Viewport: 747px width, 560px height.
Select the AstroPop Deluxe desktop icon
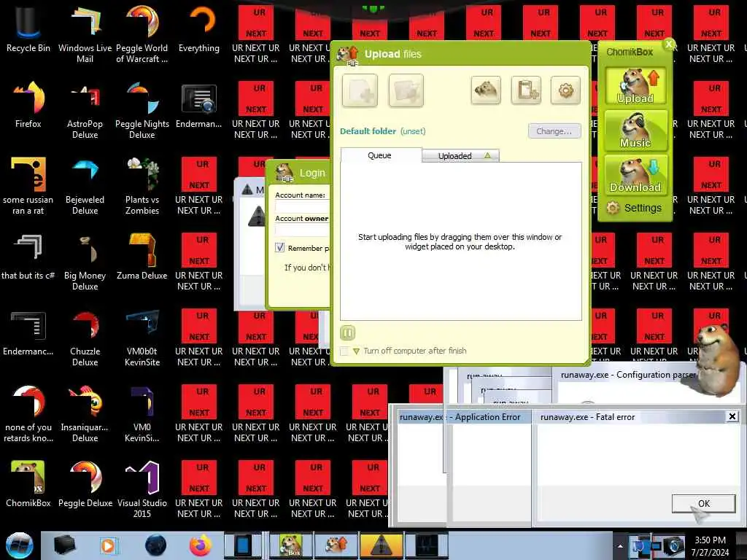[85, 110]
